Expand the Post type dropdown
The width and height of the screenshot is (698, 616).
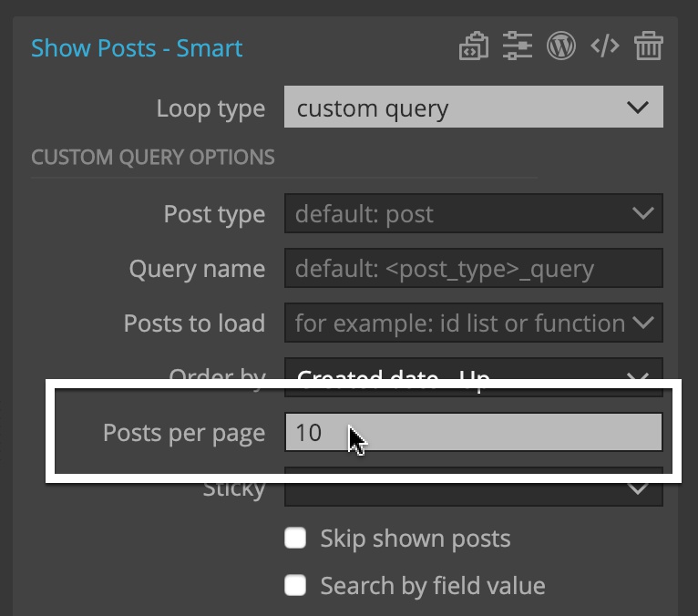pyautogui.click(x=474, y=213)
